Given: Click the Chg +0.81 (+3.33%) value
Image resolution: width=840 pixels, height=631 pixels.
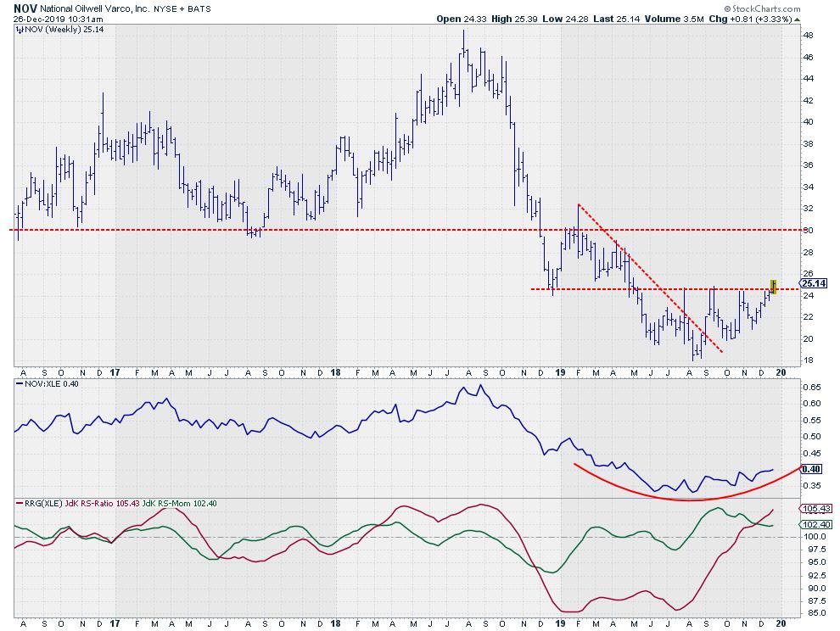Looking at the screenshot, I should pyautogui.click(x=750, y=20).
